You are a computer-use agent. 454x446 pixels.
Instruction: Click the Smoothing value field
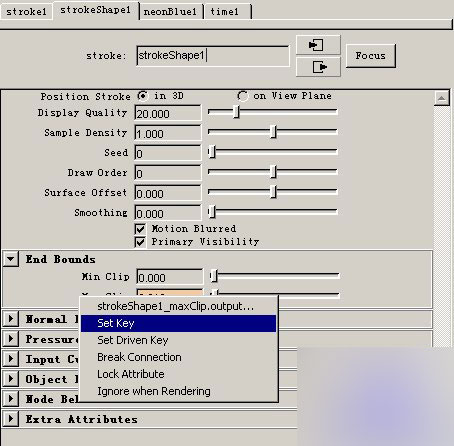pos(168,213)
